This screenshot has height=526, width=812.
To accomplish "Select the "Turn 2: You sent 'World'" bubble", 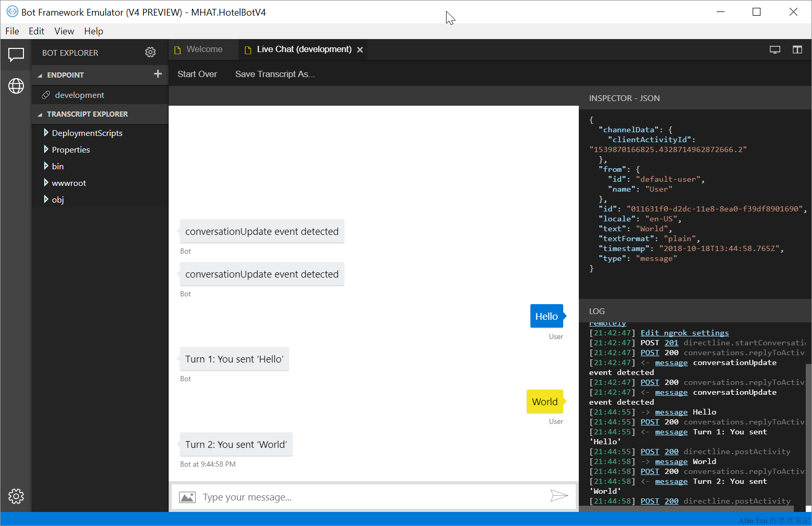I will click(236, 444).
